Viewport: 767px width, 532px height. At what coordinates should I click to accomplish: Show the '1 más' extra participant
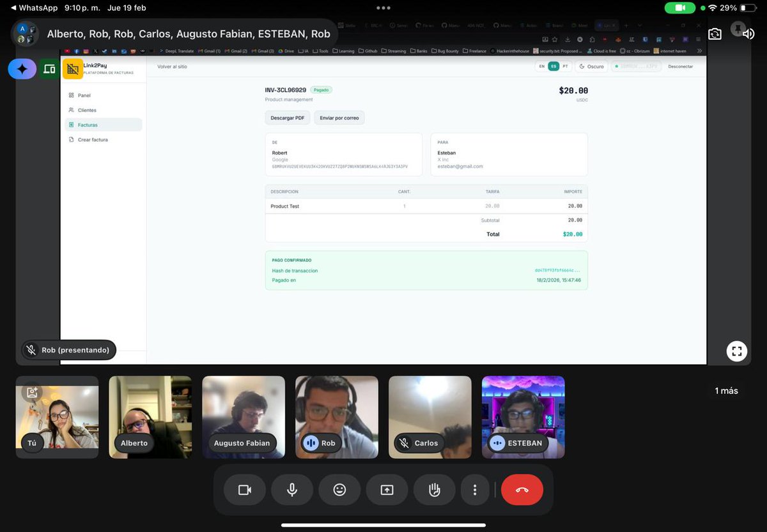click(726, 390)
